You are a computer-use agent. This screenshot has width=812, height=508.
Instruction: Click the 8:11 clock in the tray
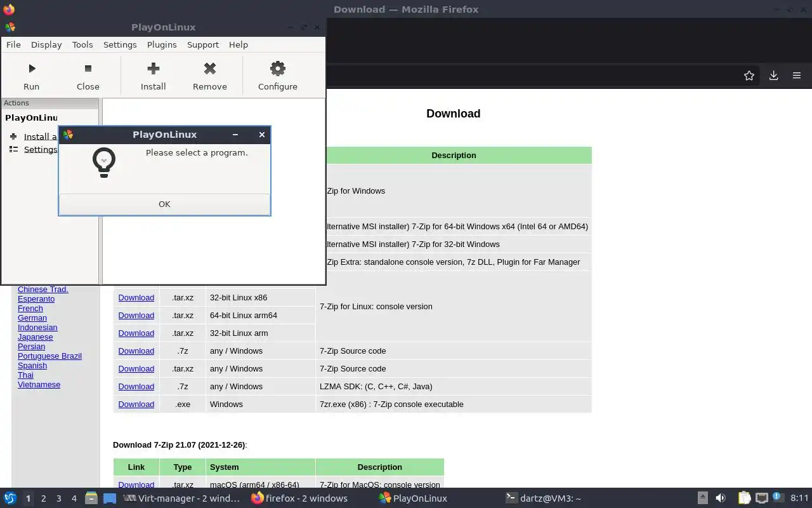(x=799, y=498)
